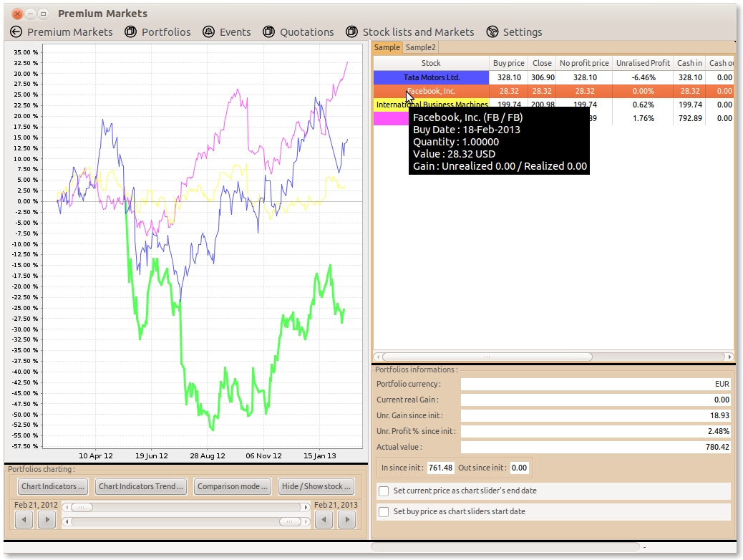This screenshot has width=743, height=560.
Task: Click the 0.62% unrealised profit cell
Action: (x=643, y=105)
